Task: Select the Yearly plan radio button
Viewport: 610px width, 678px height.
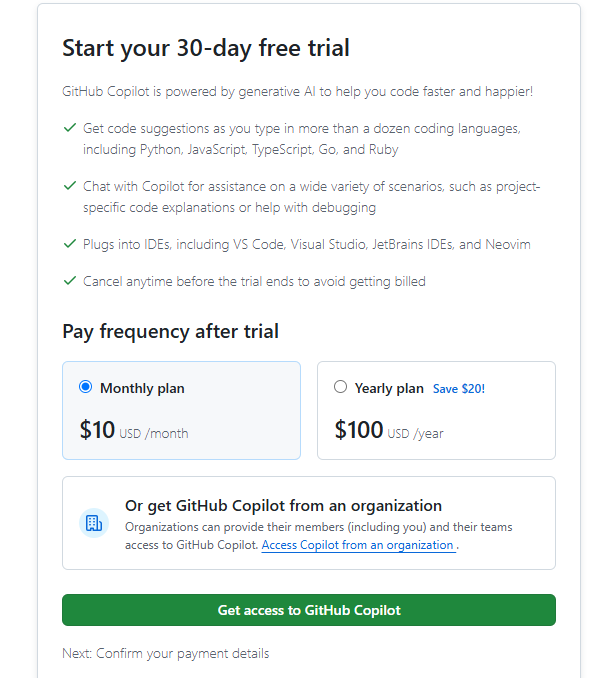Action: [x=341, y=387]
